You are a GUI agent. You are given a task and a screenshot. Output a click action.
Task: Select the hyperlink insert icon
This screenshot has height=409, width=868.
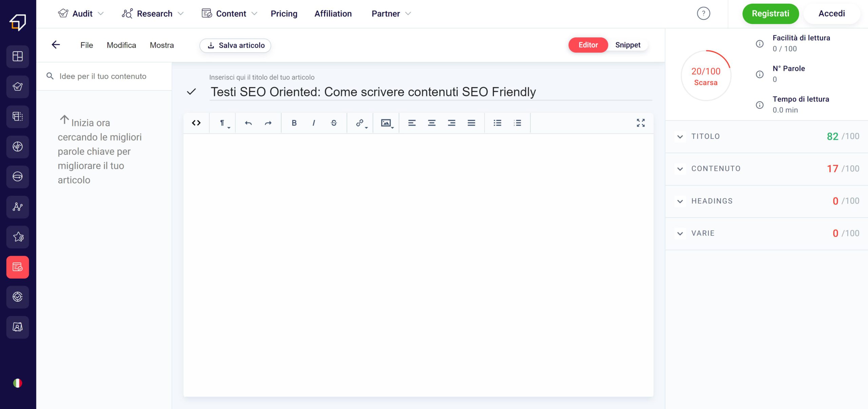(x=360, y=123)
